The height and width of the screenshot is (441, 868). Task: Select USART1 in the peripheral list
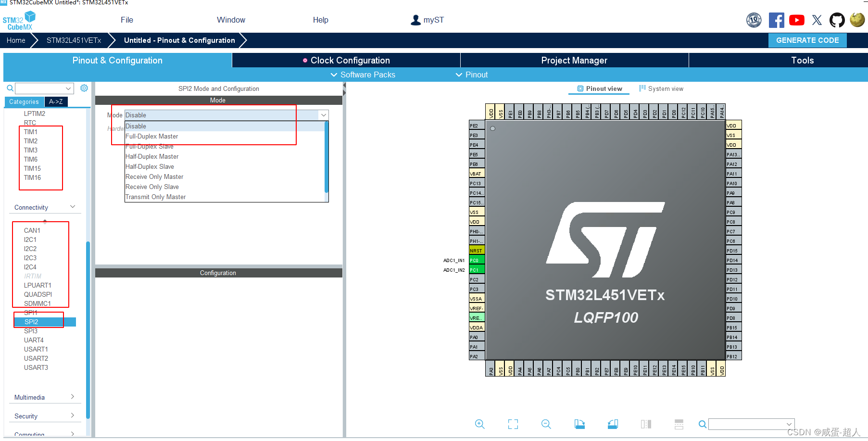[x=36, y=349]
